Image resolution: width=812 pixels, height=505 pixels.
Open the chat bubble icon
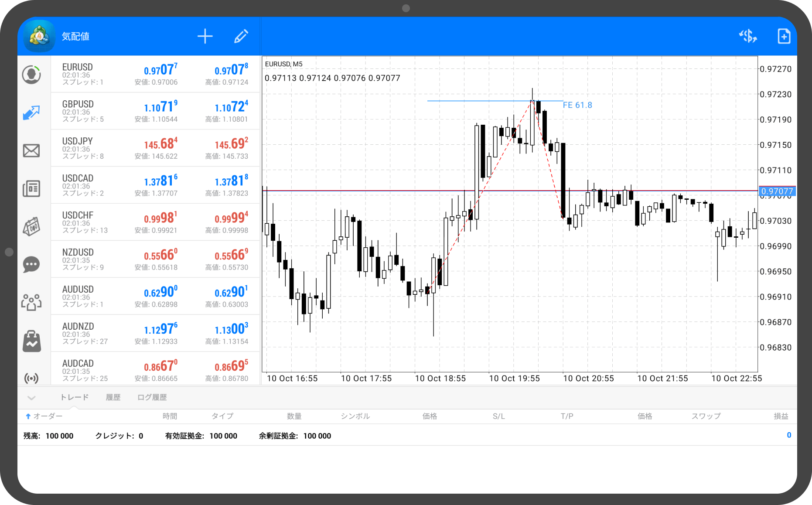pos(31,264)
